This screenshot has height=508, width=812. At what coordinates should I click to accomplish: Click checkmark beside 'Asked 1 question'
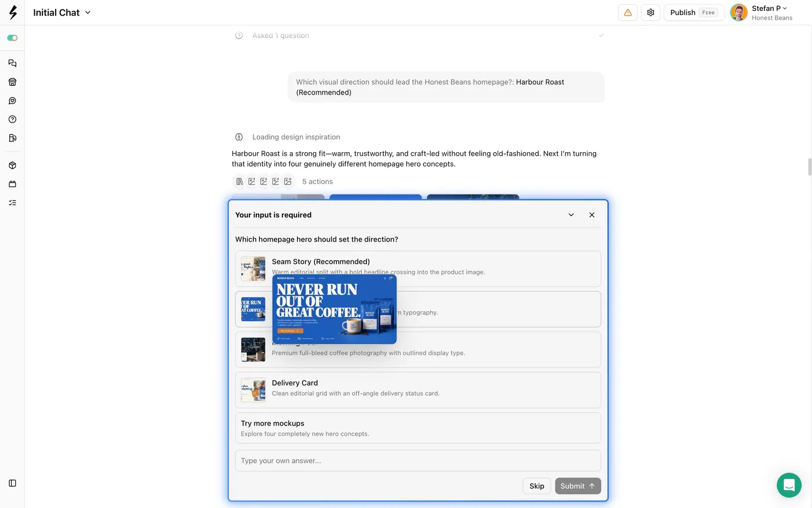tap(601, 35)
